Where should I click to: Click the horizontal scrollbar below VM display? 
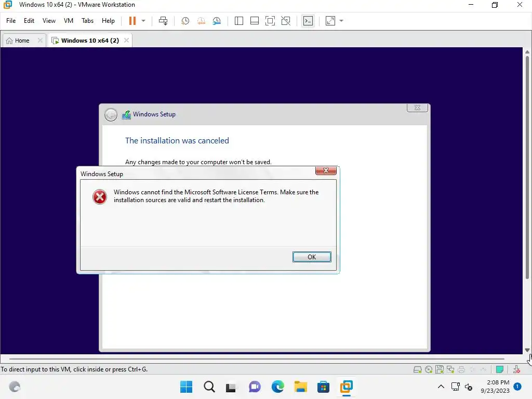(x=257, y=358)
